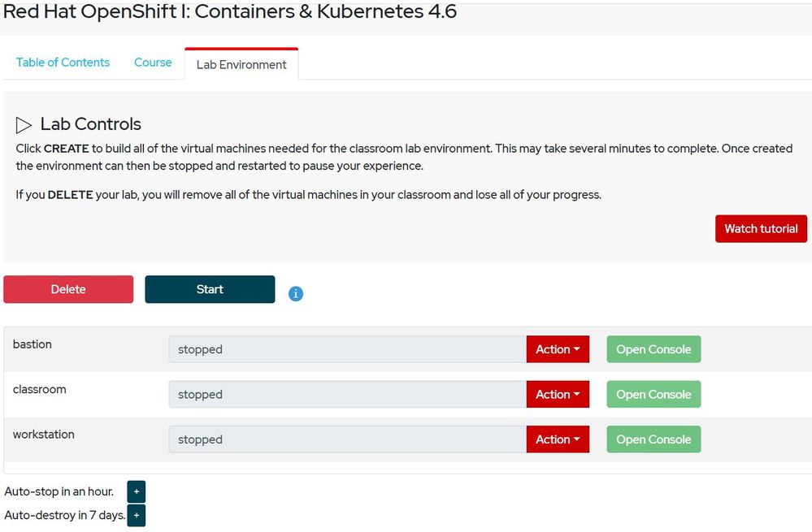Select the Lab Environment tab

(x=241, y=64)
